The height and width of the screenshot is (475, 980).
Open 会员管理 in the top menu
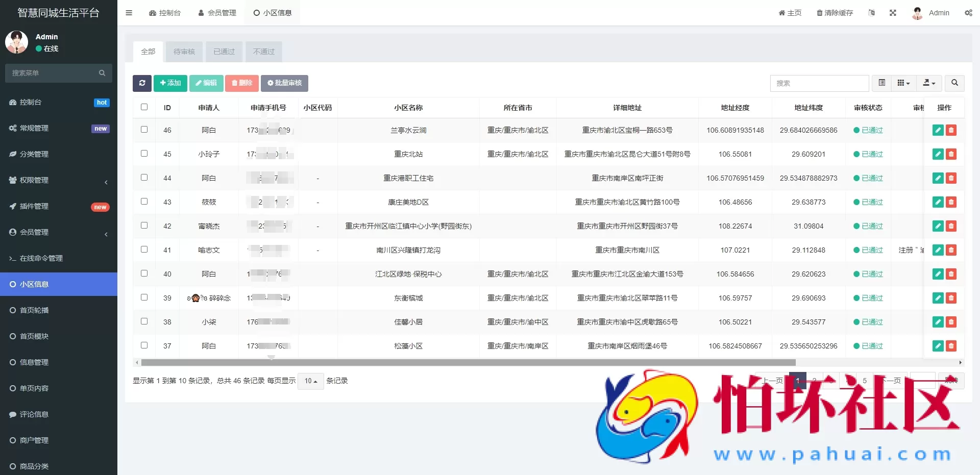pyautogui.click(x=217, y=13)
